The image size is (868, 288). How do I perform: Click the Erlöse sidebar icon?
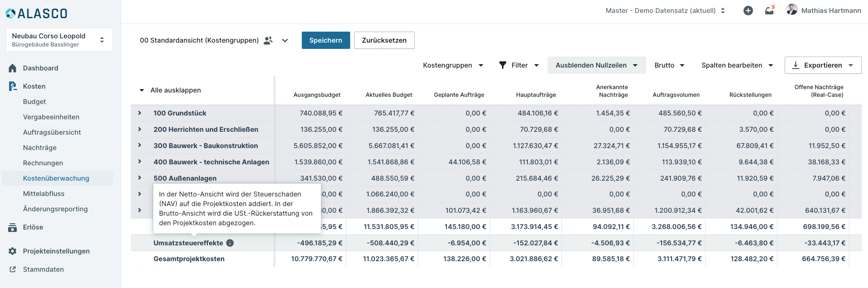point(12,227)
